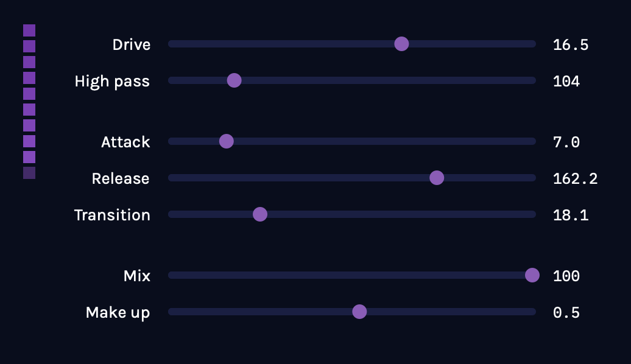Click the Release value 162.2
The width and height of the screenshot is (631, 364).
click(575, 178)
